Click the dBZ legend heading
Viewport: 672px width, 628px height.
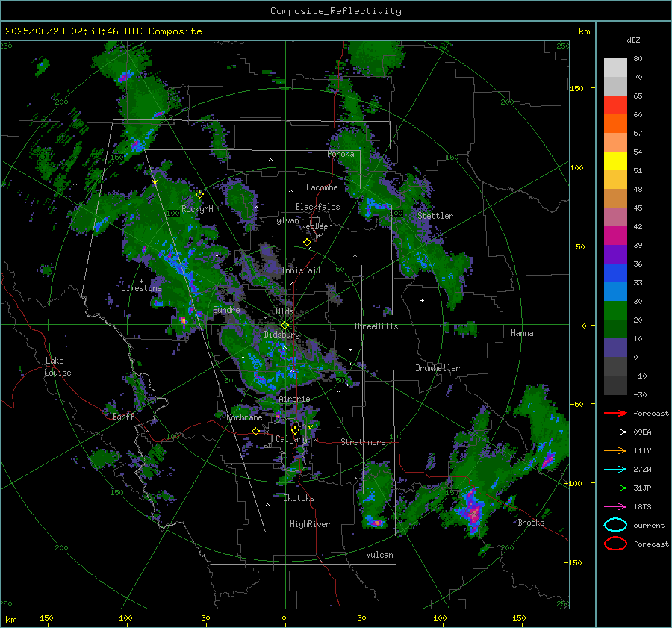click(x=633, y=40)
